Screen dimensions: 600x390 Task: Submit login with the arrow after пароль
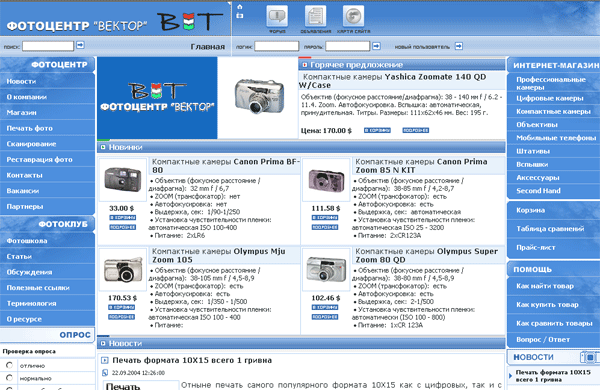pyautogui.click(x=377, y=46)
